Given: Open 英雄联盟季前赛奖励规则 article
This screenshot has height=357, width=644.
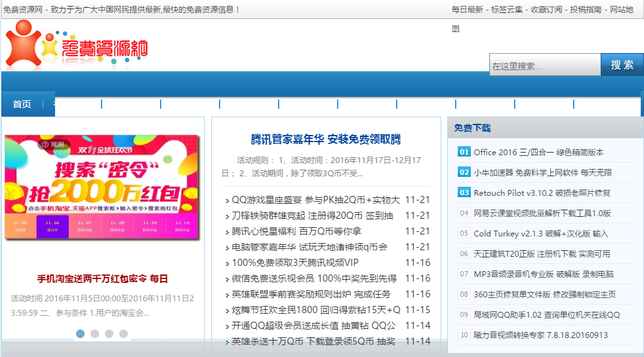Looking at the screenshot, I should click(311, 294).
